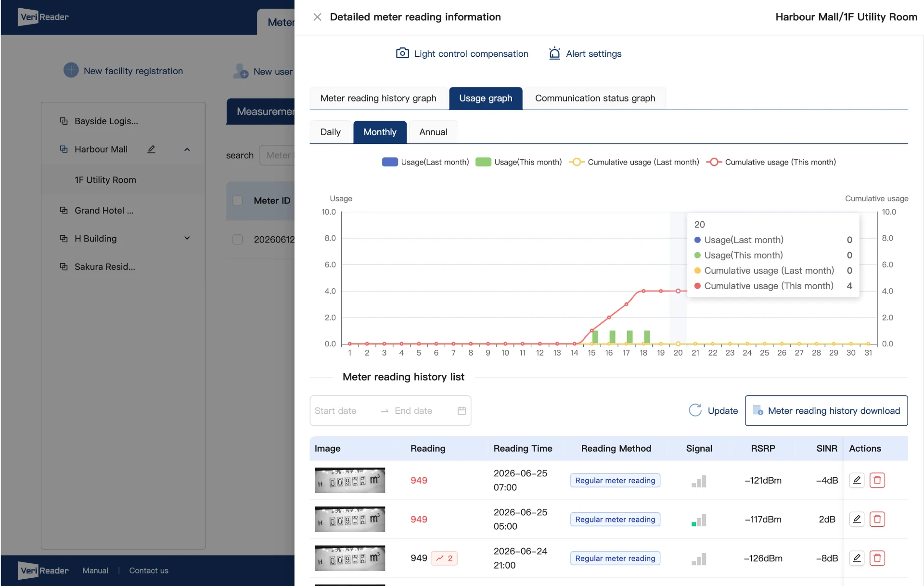
Task: Click Bayside Logis facility icon
Action: pos(64,121)
